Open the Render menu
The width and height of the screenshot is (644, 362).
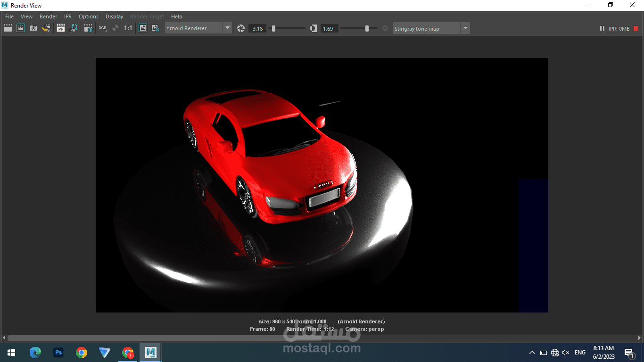point(49,16)
